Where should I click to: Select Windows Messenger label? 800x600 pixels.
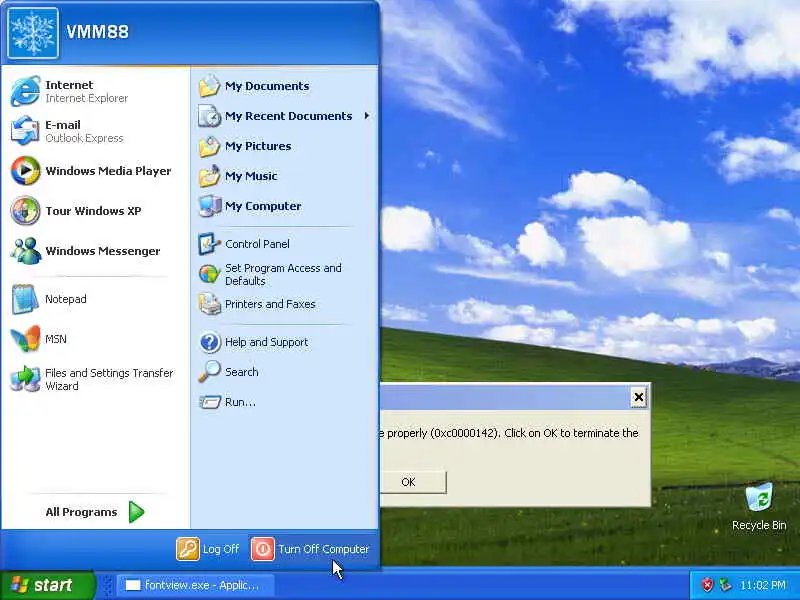pyautogui.click(x=103, y=251)
